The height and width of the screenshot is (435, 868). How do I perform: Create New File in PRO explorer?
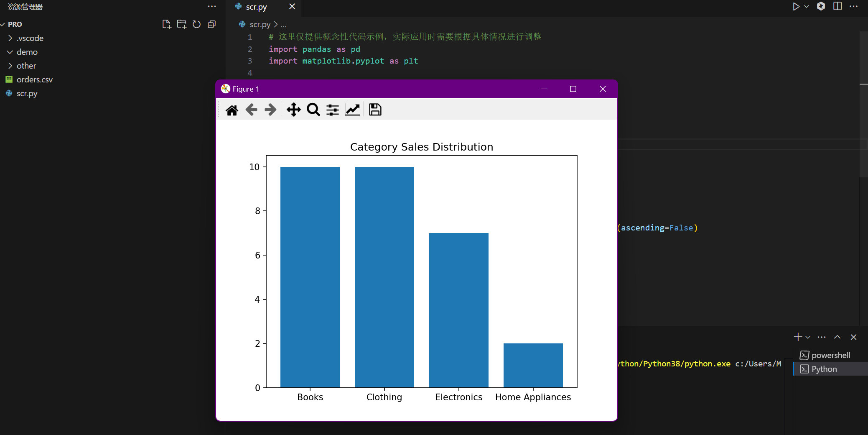[x=167, y=24]
